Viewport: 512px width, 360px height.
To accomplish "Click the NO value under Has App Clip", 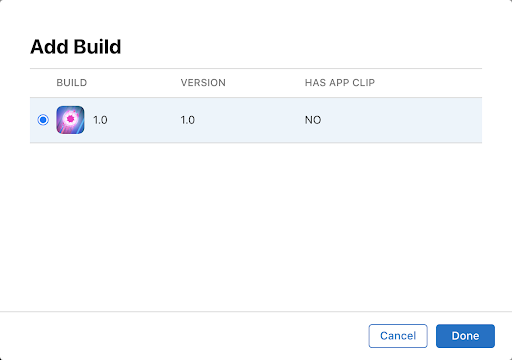I will pyautogui.click(x=313, y=120).
